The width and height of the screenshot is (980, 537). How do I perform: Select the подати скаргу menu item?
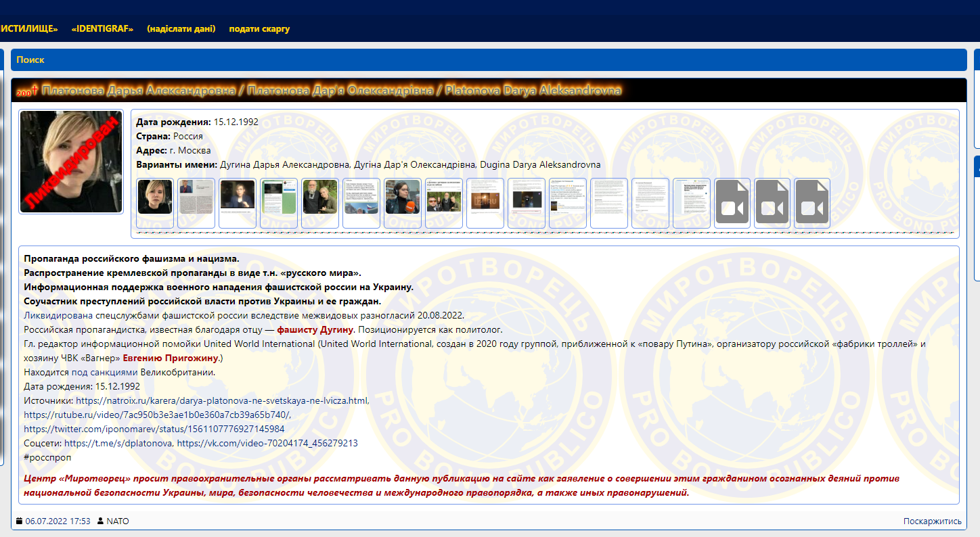[x=259, y=28]
